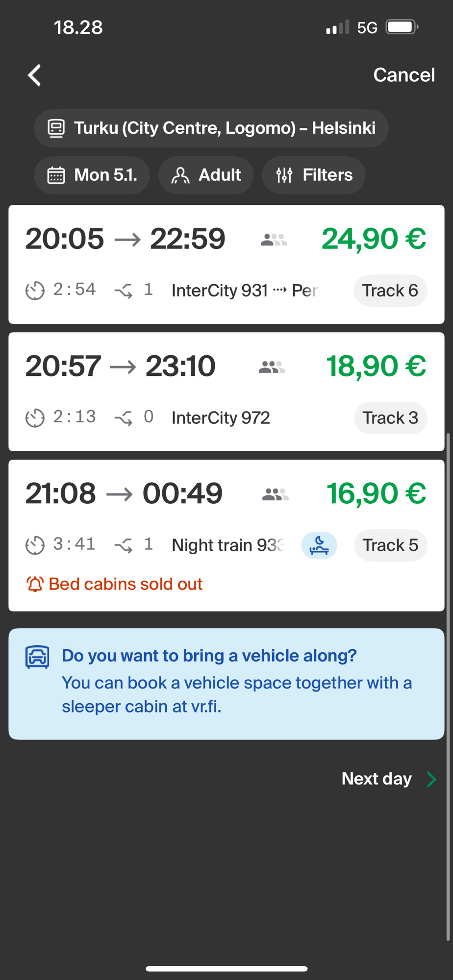Open the Filters options
Viewport: 453px width, 980px height.
[x=314, y=175]
